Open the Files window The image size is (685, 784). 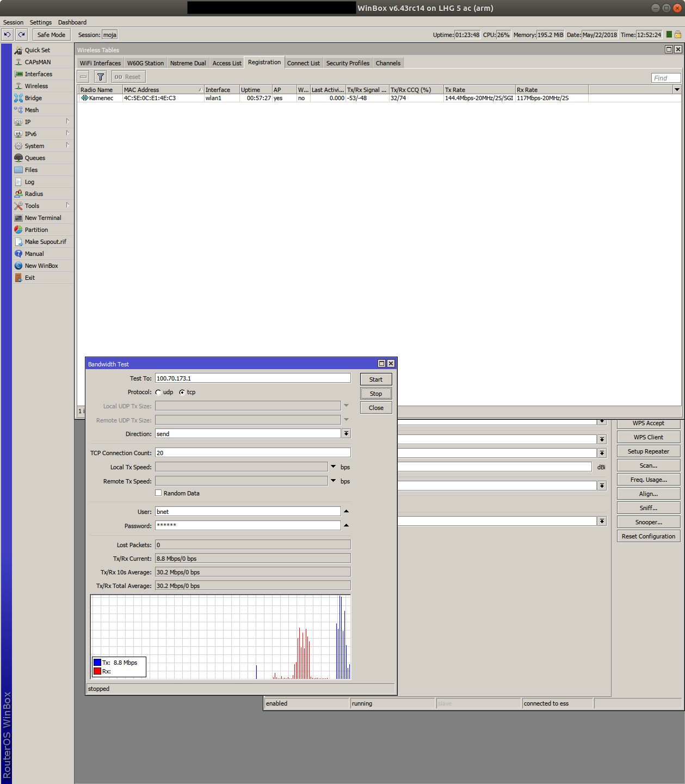(x=31, y=169)
